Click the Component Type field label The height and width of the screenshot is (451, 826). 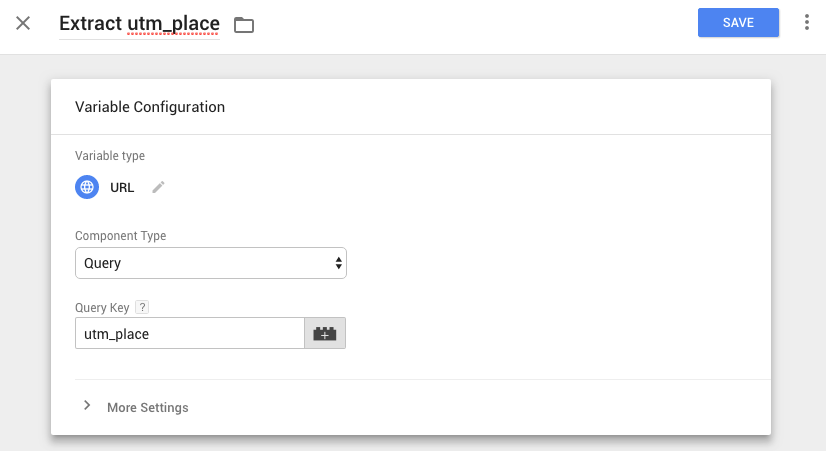(120, 236)
